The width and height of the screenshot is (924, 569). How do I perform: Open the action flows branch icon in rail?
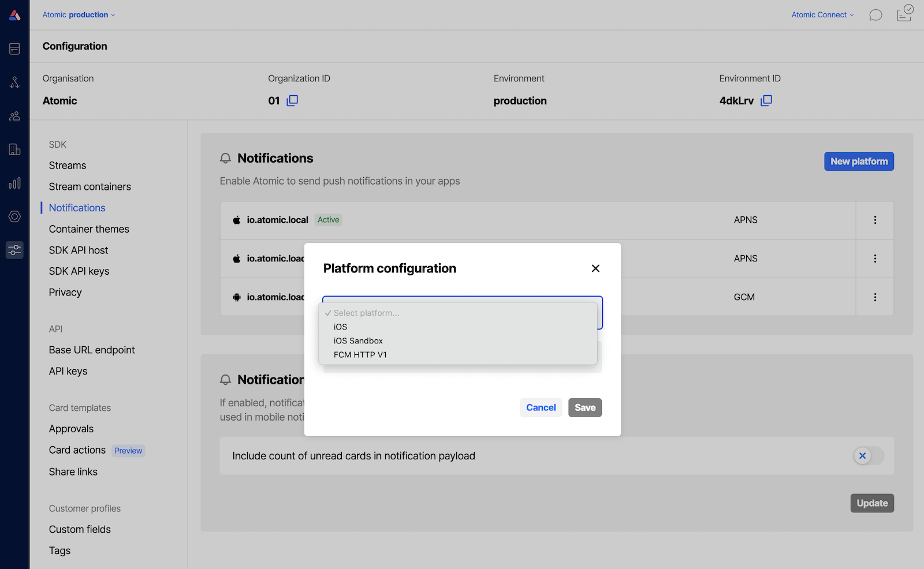click(14, 83)
